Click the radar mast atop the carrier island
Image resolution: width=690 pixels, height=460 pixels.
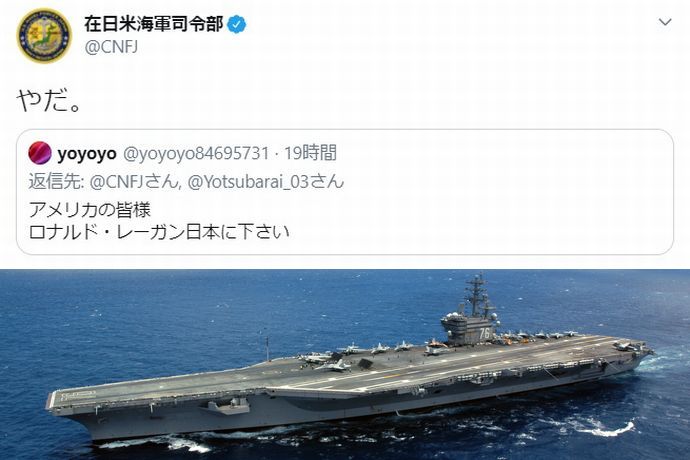click(x=479, y=293)
